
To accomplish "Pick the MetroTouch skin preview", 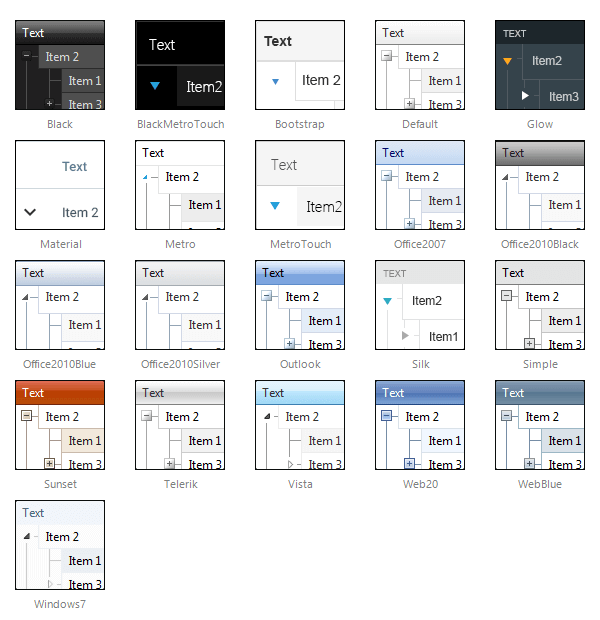I will click(x=300, y=185).
